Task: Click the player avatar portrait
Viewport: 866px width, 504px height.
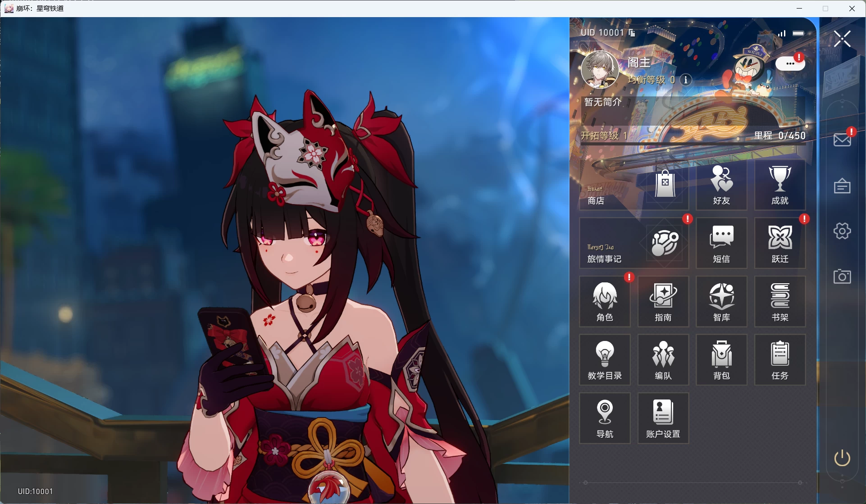Action: (600, 69)
